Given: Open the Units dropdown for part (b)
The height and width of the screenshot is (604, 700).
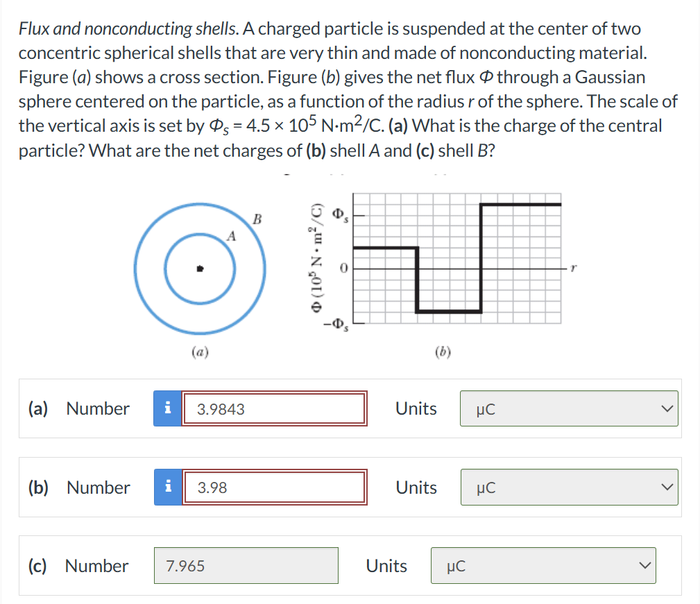Looking at the screenshot, I should coord(569,487).
